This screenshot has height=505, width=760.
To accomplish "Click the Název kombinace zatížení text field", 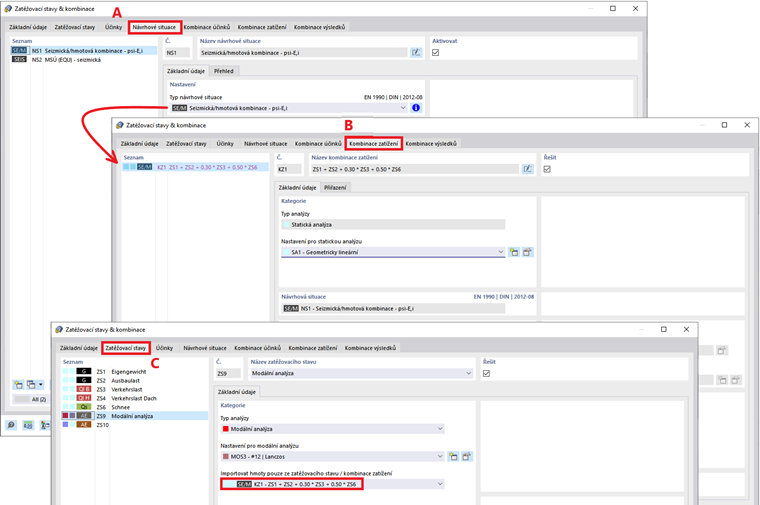I will [x=414, y=169].
